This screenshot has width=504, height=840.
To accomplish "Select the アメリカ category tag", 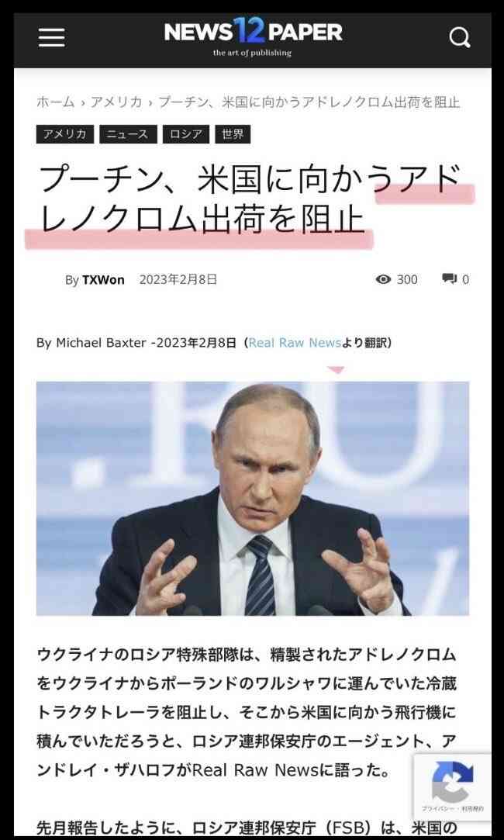I will click(65, 134).
